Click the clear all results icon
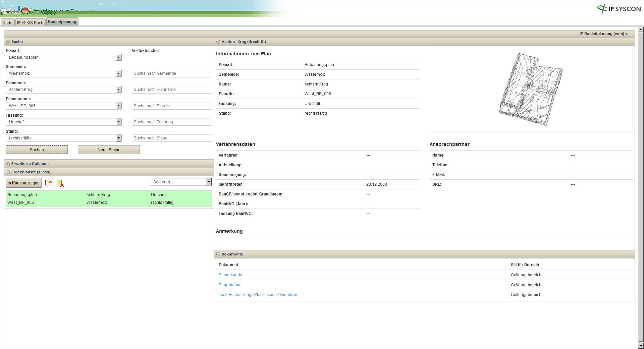This screenshot has height=349, width=644. pyautogui.click(x=60, y=183)
